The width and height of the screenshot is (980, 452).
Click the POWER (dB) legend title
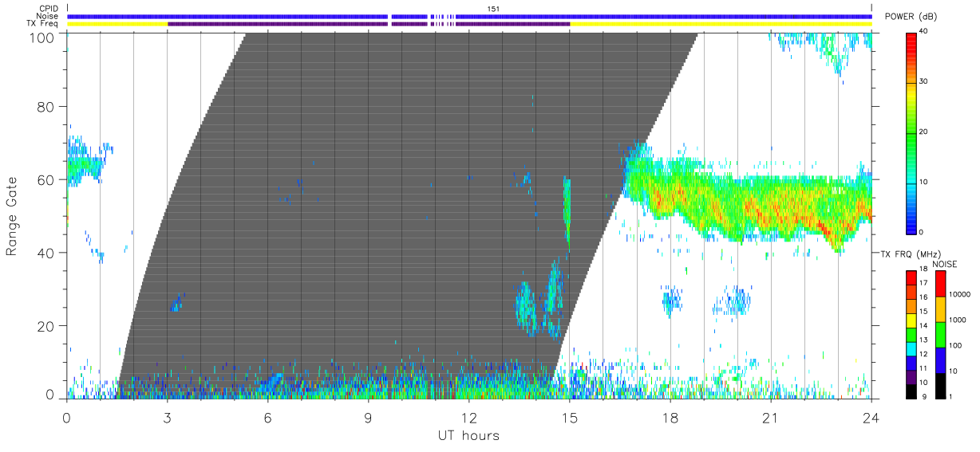click(x=911, y=16)
